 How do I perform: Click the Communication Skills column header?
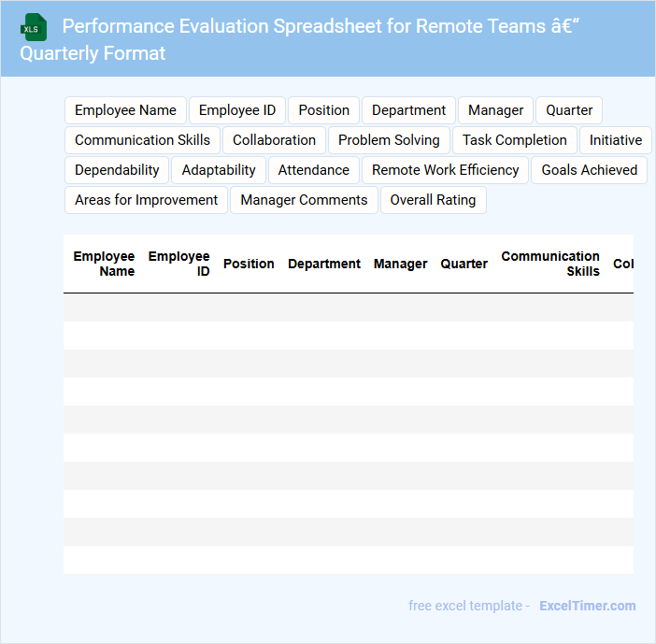[x=550, y=264]
